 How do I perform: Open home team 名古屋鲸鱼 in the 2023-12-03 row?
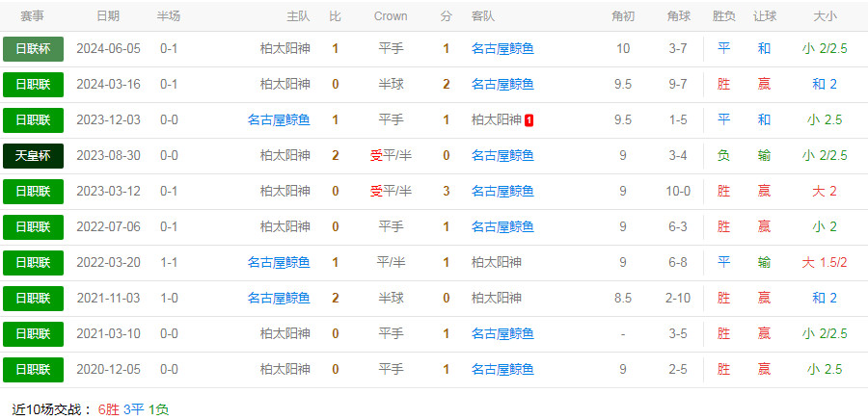tap(279, 120)
